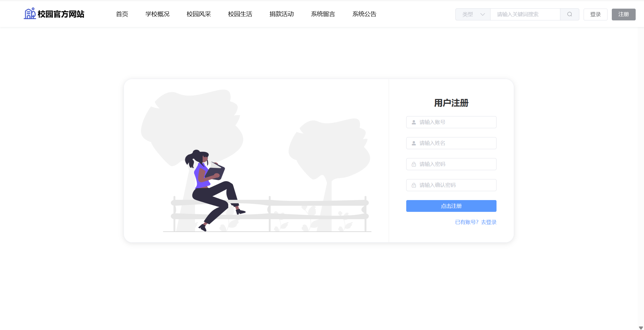The width and height of the screenshot is (644, 330).
Task: Focus the keyword search input field
Action: (525, 14)
